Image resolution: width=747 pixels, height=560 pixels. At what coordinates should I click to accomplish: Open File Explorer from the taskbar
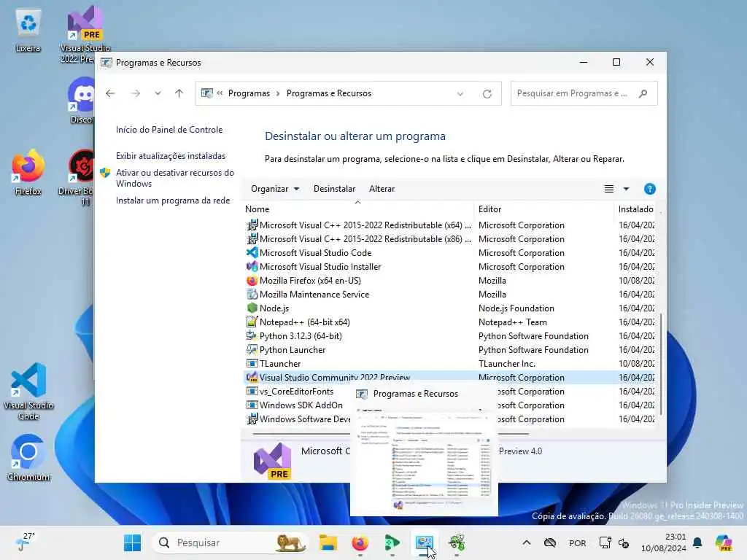tap(328, 542)
